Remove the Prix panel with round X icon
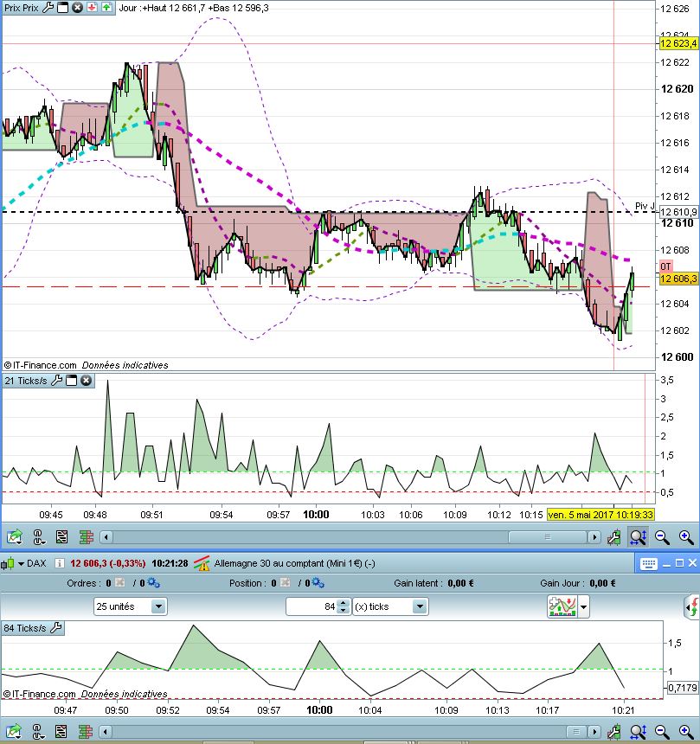Image resolution: width=700 pixels, height=744 pixels. tap(77, 8)
